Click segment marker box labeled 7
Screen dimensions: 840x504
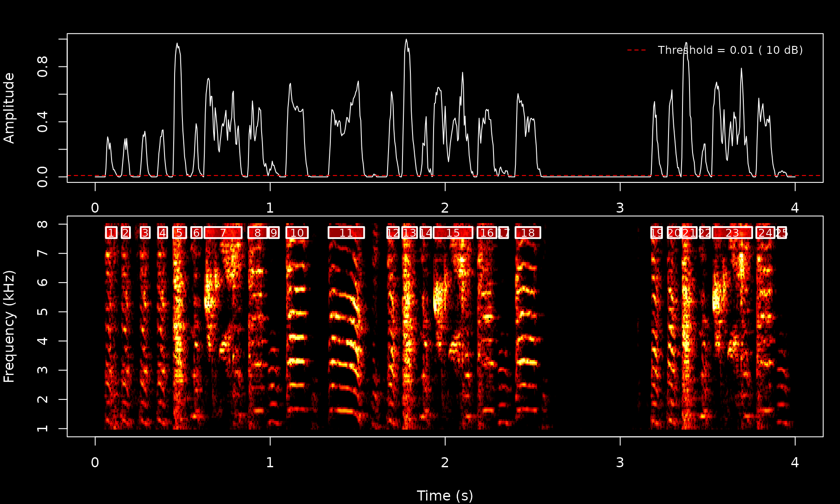[x=223, y=233]
